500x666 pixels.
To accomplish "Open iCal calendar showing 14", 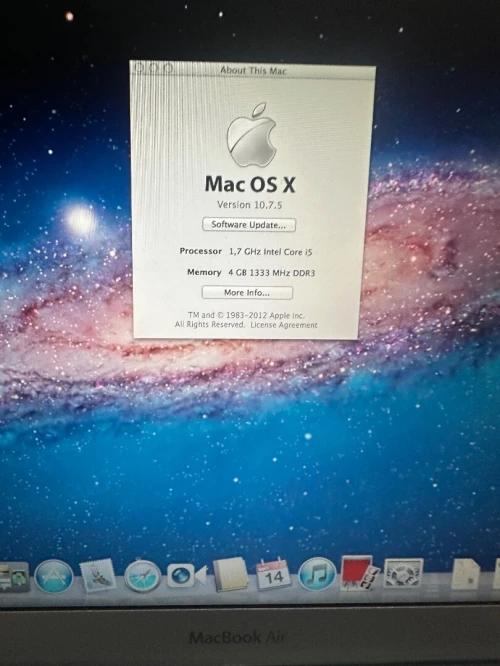I will tap(274, 574).
